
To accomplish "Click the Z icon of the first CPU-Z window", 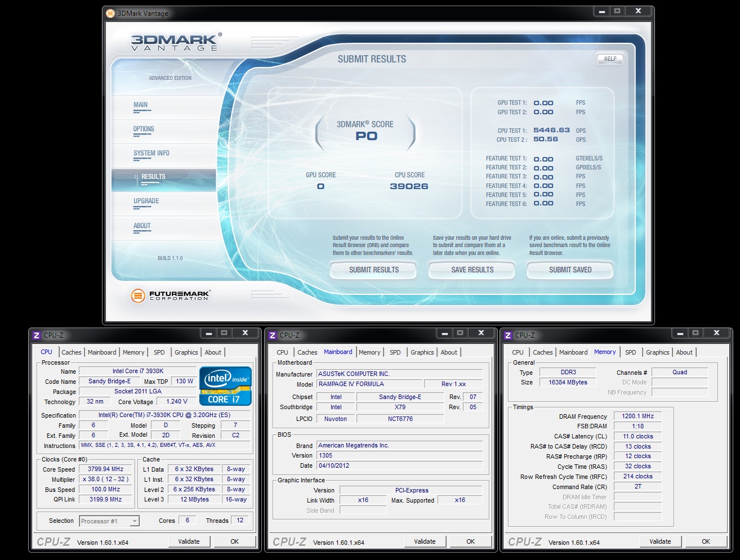I will click(x=37, y=335).
